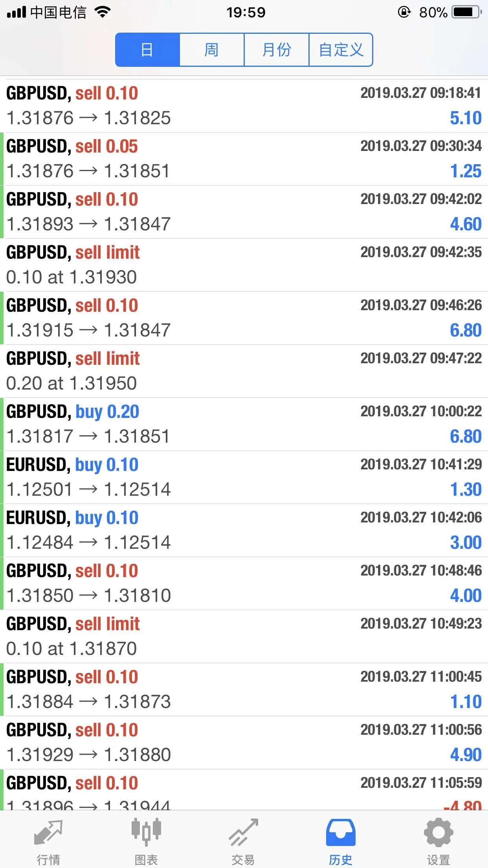
Task: Switch to the 周 week period
Action: point(212,50)
